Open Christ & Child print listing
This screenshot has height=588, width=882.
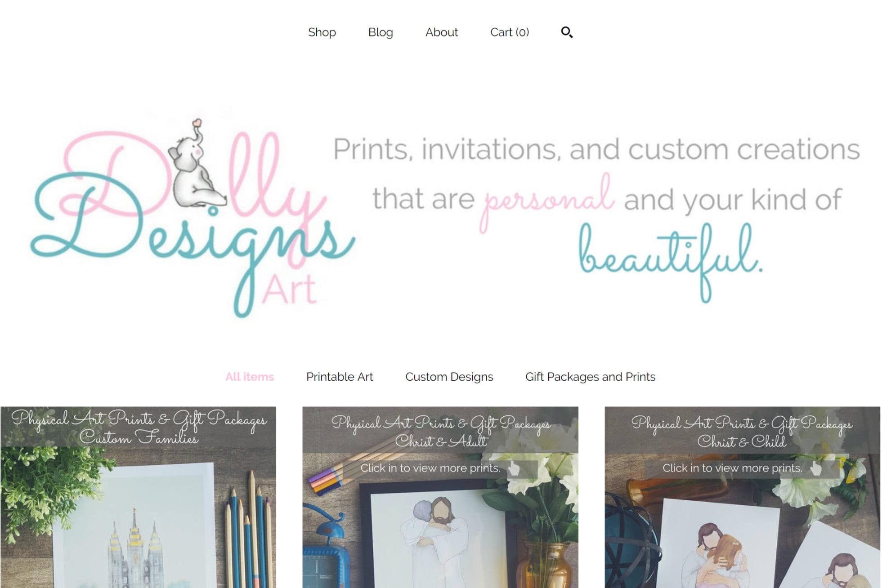pos(742,497)
